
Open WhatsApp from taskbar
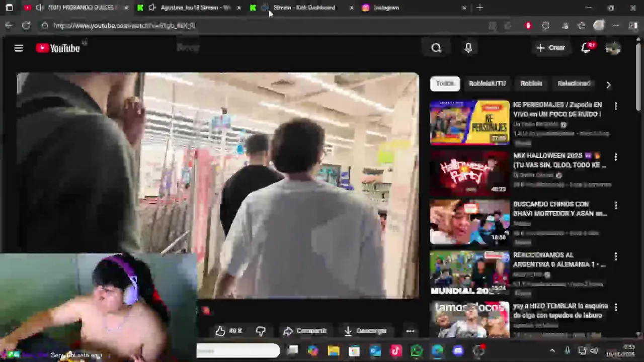click(x=417, y=350)
